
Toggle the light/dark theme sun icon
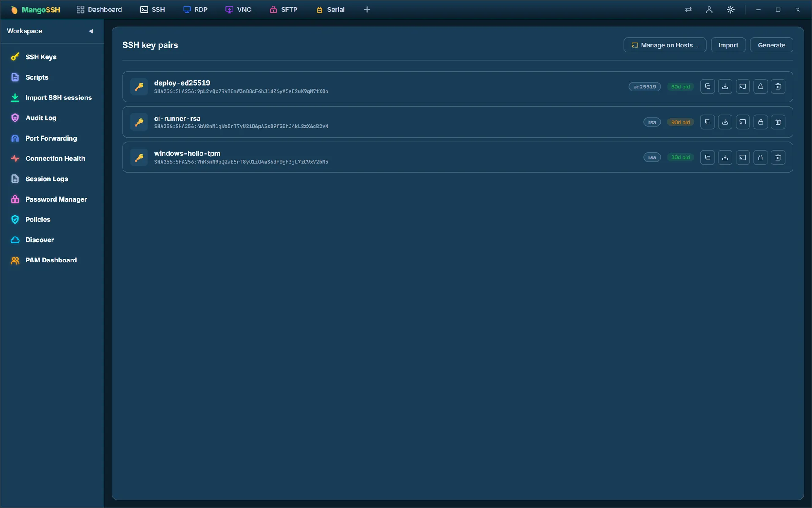(x=730, y=9)
